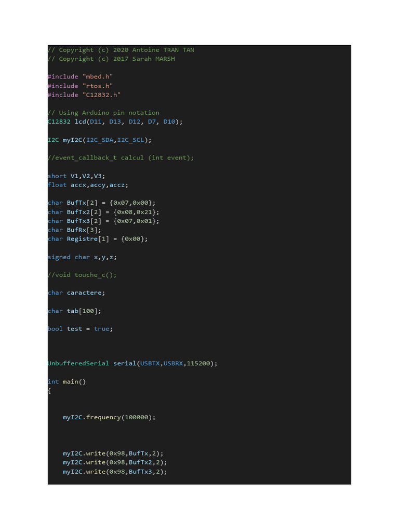Click the Registre[1] initializer line
This screenshot has height=532, width=399.
[x=98, y=239]
